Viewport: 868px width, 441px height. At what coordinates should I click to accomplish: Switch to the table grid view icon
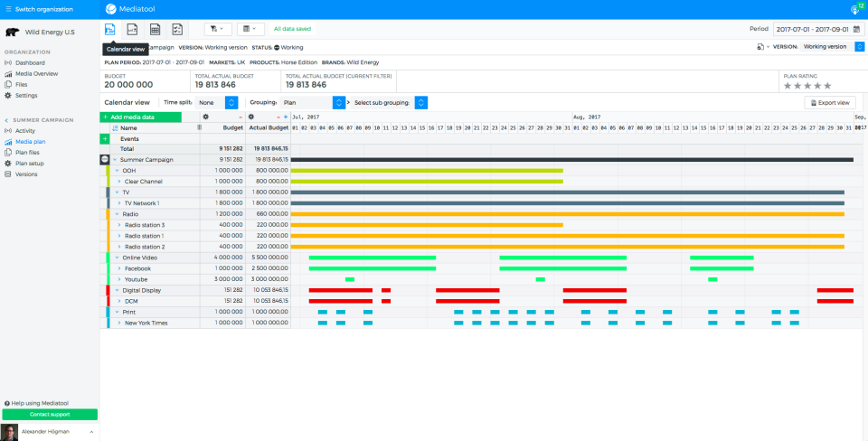tap(156, 29)
